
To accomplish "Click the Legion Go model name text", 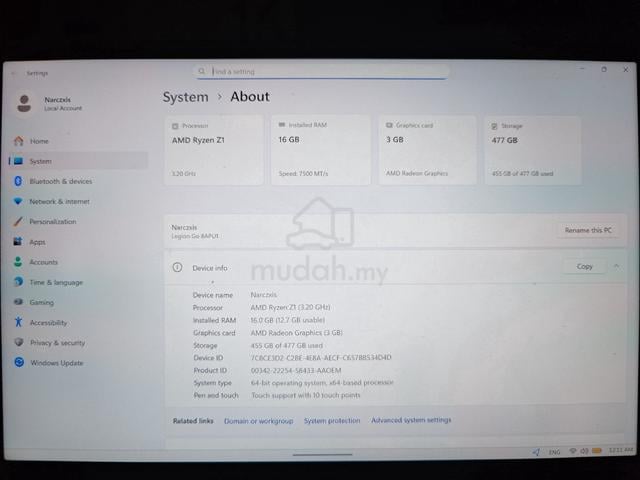I will 195,236.
